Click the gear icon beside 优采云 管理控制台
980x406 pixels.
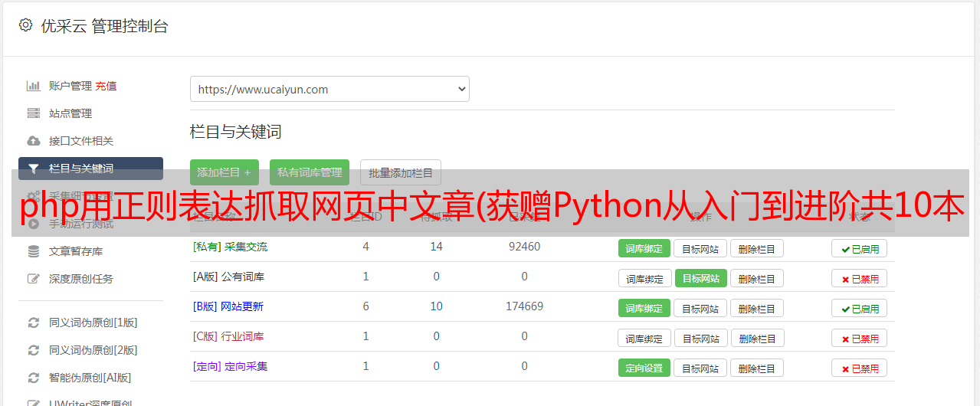(26, 25)
